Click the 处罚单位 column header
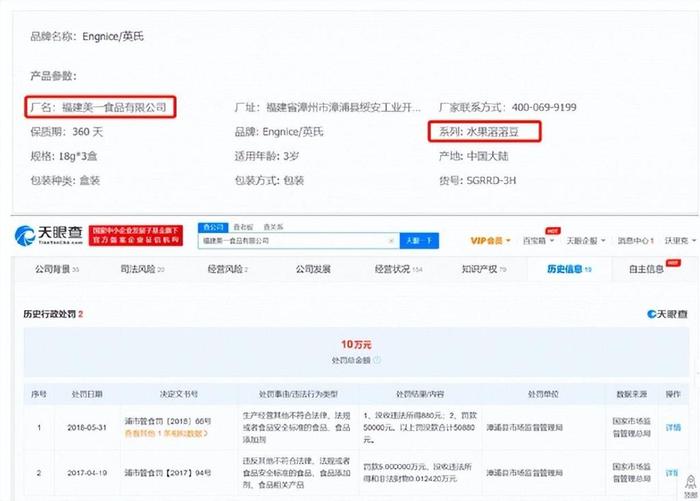This screenshot has height=501, width=700. coord(543,394)
